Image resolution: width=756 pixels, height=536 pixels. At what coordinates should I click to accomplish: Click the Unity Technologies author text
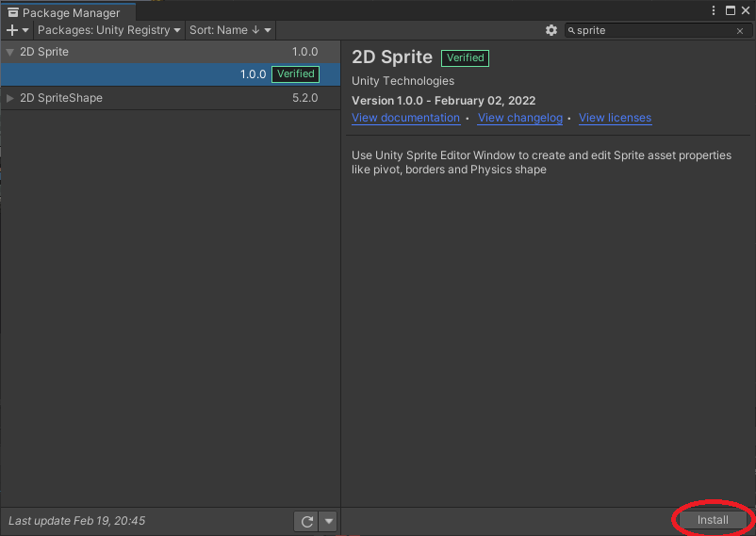(403, 81)
